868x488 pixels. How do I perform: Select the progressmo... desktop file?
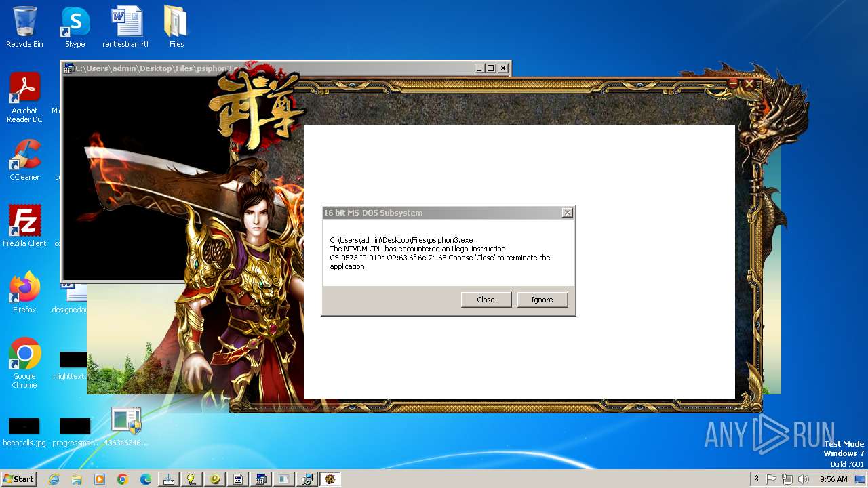point(75,431)
